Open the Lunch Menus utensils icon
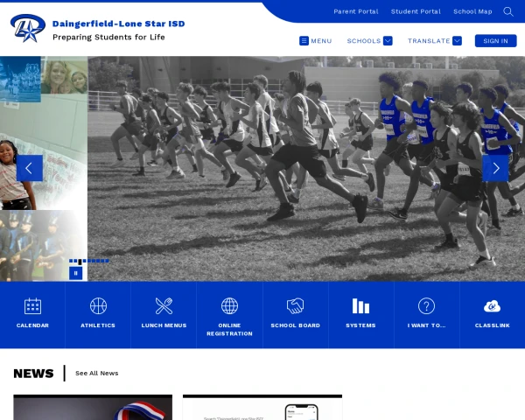 pyautogui.click(x=164, y=305)
